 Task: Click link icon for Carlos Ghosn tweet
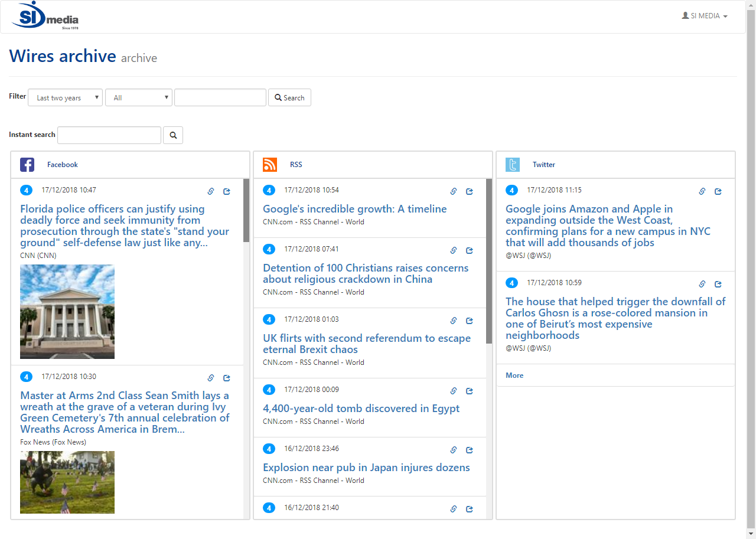click(702, 284)
